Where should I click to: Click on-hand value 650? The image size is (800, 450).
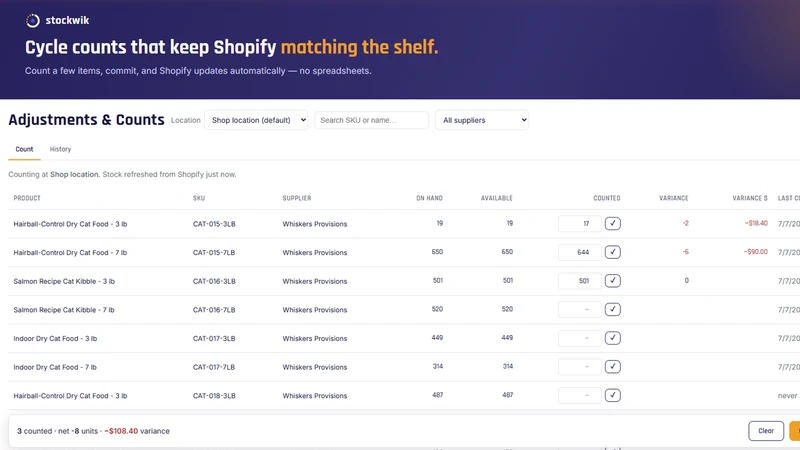[437, 252]
